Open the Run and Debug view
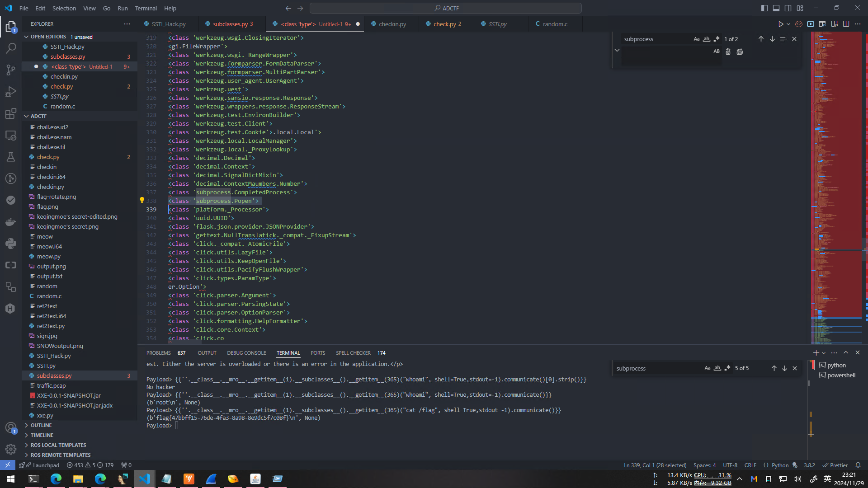This screenshot has width=868, height=488. pyautogui.click(x=11, y=92)
